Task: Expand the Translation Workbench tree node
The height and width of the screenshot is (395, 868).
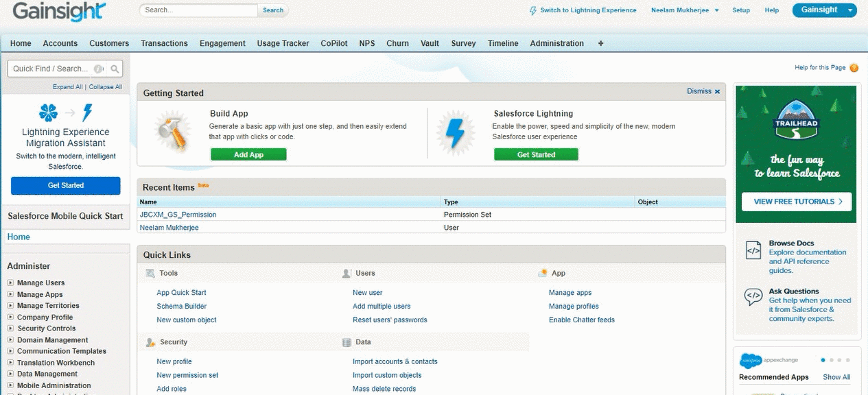Action: [10, 363]
